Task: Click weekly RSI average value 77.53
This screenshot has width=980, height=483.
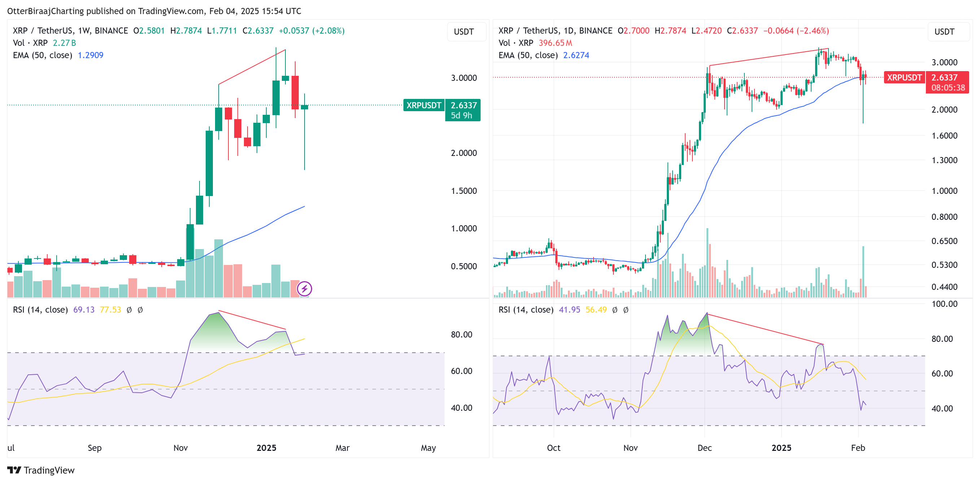Action: (x=110, y=309)
